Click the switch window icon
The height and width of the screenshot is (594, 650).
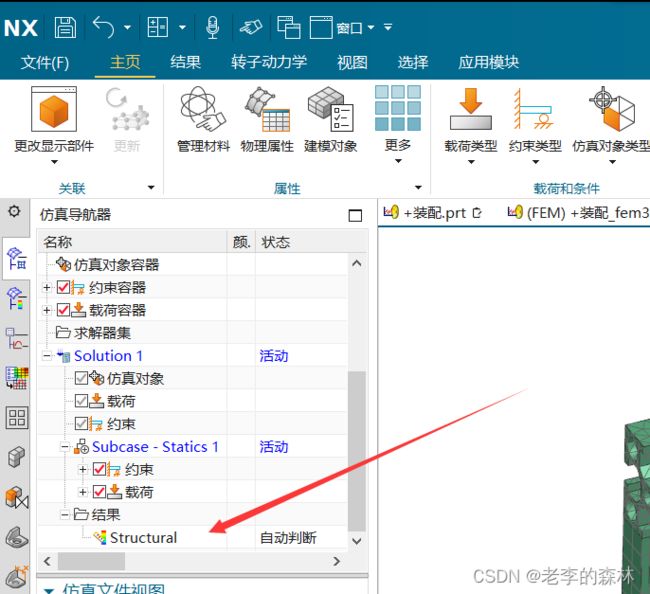tap(289, 27)
